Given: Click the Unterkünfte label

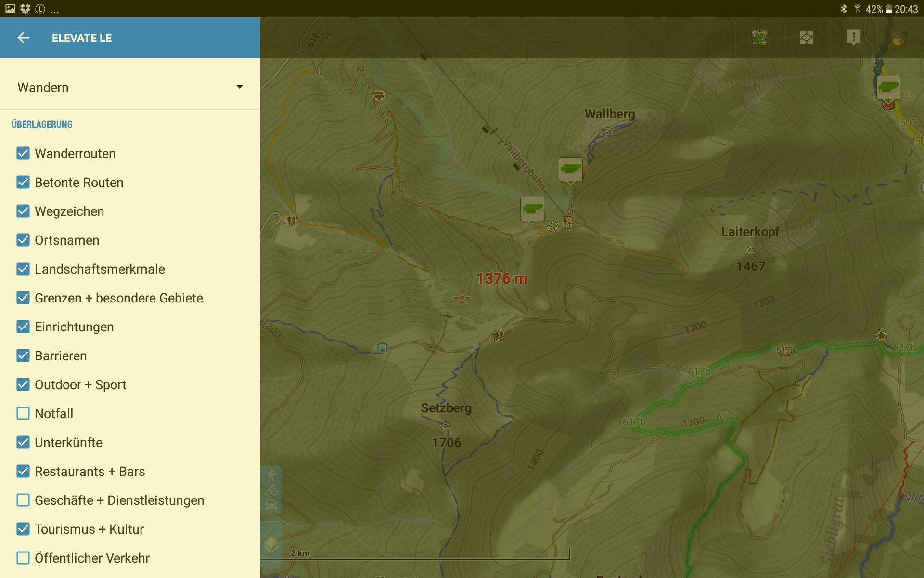Looking at the screenshot, I should click(x=68, y=442).
